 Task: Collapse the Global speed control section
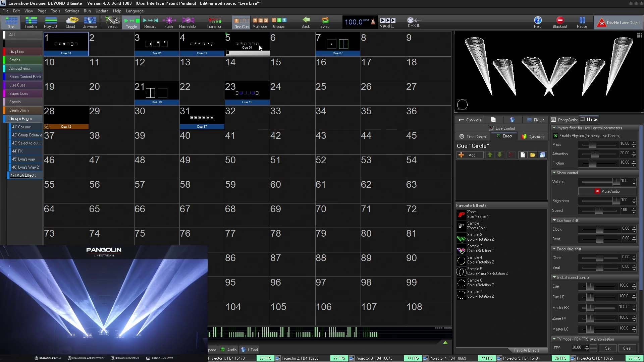[554, 277]
